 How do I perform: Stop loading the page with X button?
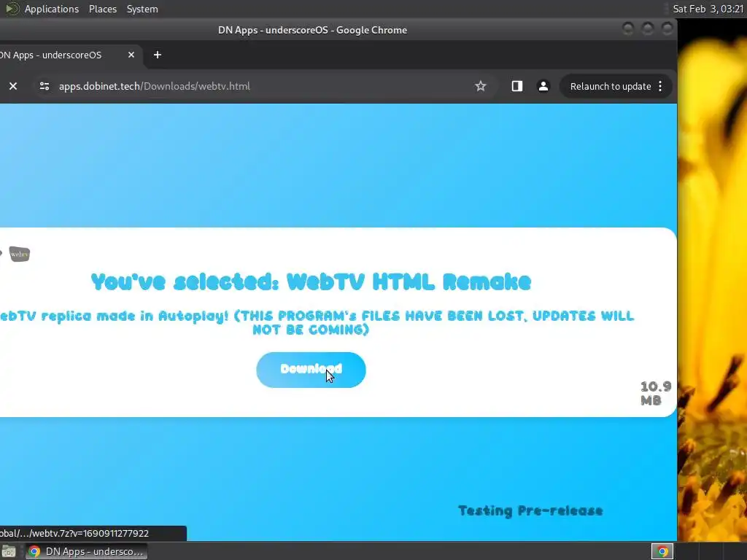[13, 86]
